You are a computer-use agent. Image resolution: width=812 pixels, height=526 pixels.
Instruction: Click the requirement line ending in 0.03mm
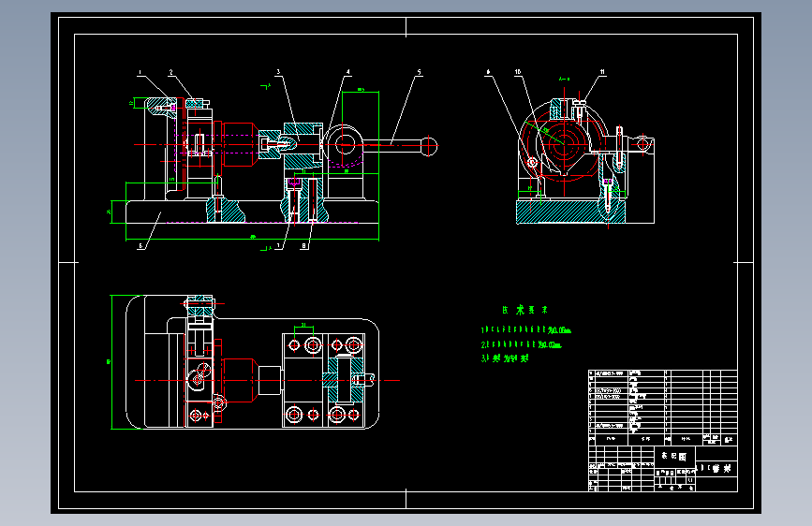tap(521, 344)
